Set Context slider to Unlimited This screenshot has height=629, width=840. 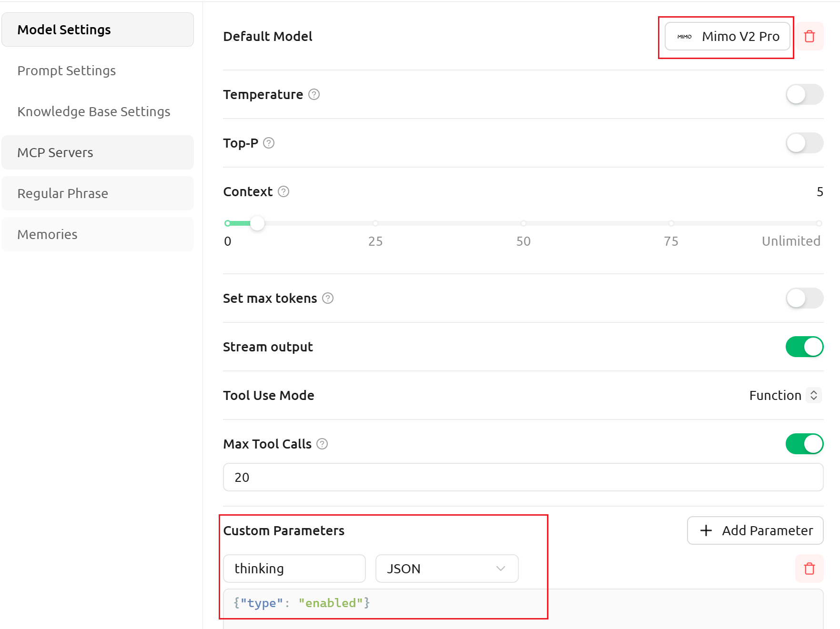[819, 223]
